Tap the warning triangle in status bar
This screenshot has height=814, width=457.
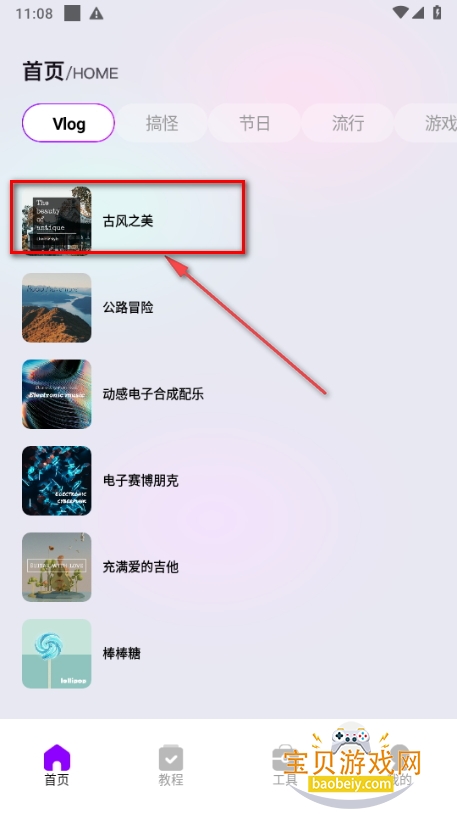pyautogui.click(x=96, y=14)
